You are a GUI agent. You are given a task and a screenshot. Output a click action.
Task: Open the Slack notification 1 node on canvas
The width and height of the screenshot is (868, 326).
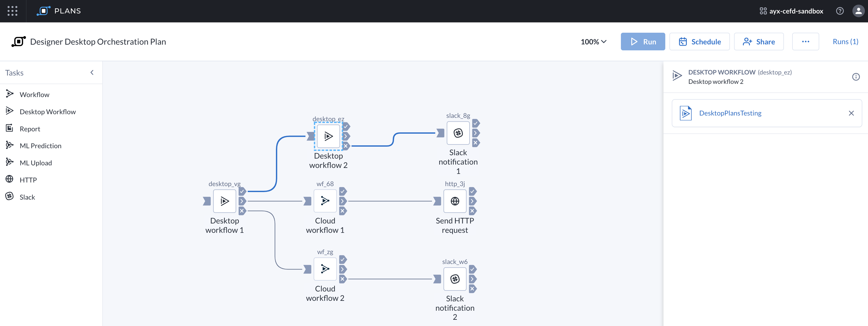click(458, 133)
